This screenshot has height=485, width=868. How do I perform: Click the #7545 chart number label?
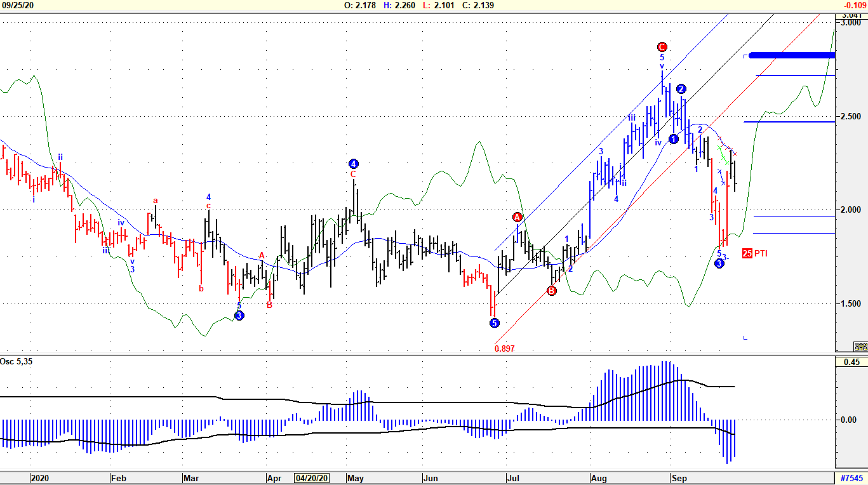coord(851,478)
